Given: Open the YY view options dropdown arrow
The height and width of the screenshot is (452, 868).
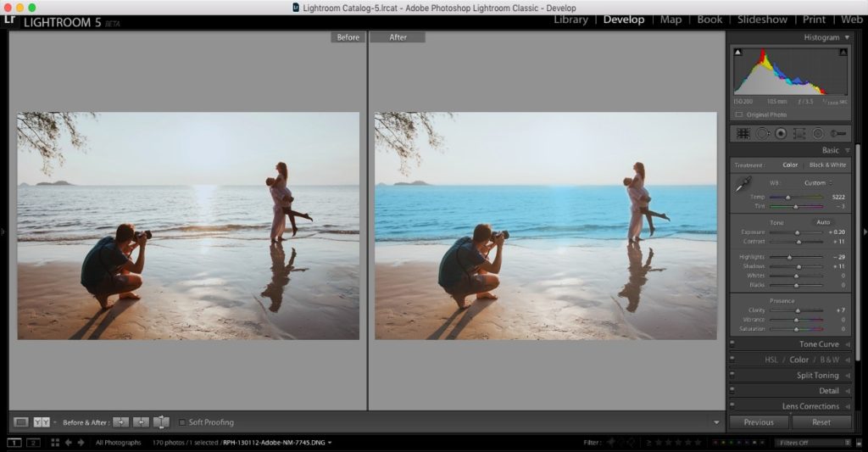Looking at the screenshot, I should 55,422.
